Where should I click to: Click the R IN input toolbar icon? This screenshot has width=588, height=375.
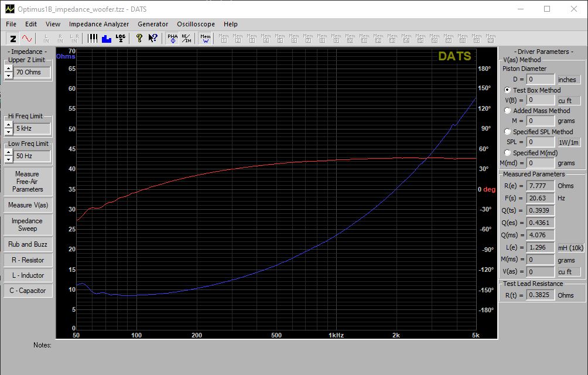[60, 38]
